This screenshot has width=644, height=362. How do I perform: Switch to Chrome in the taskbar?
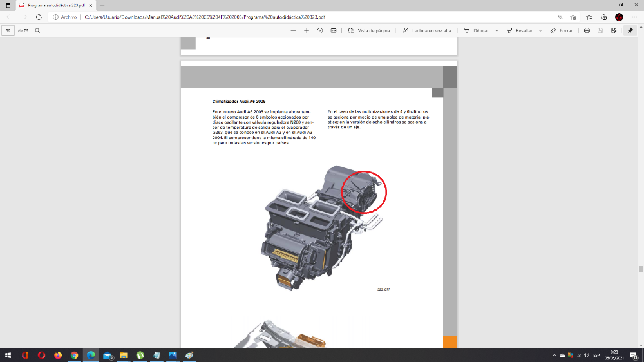(74, 356)
